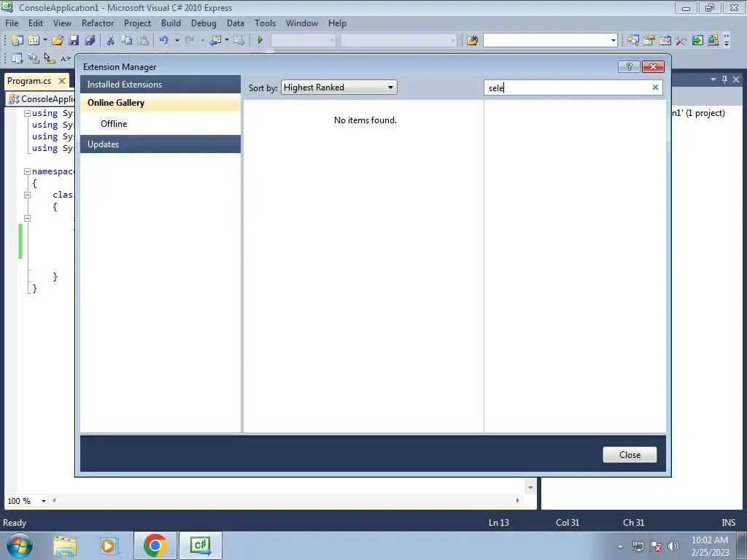Click the Navigate Forward icon
Image resolution: width=747 pixels, height=560 pixels.
(x=239, y=41)
